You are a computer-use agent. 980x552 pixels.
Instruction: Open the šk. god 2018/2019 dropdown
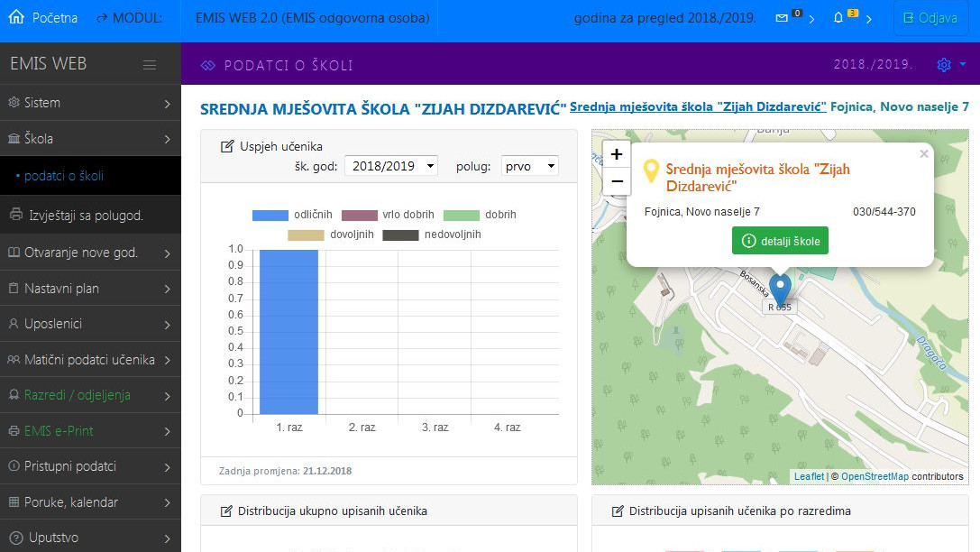click(x=391, y=166)
